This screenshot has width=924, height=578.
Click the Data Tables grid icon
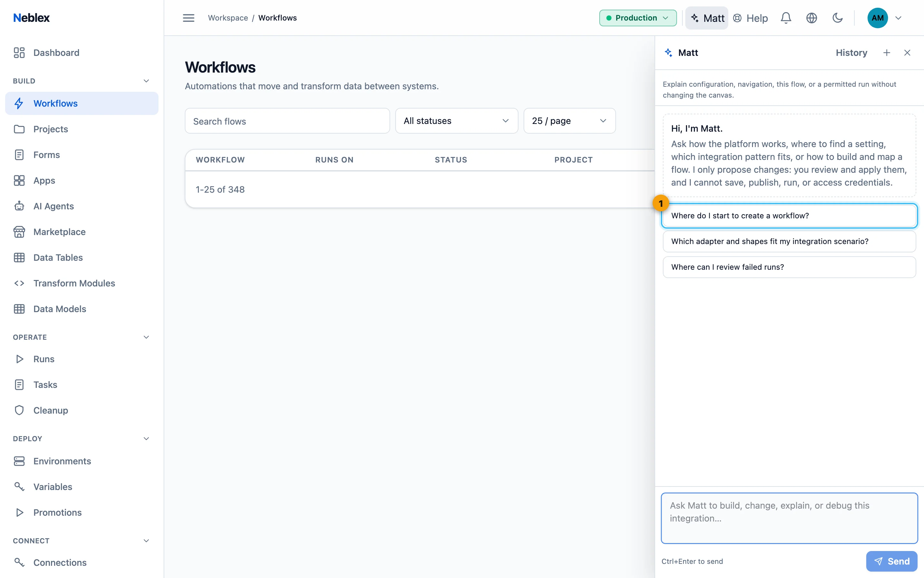pyautogui.click(x=19, y=258)
